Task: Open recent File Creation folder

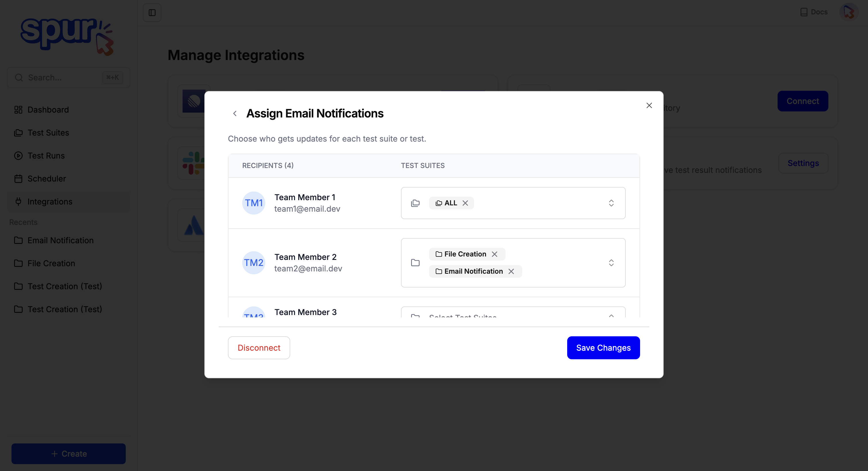Action: 51,263
